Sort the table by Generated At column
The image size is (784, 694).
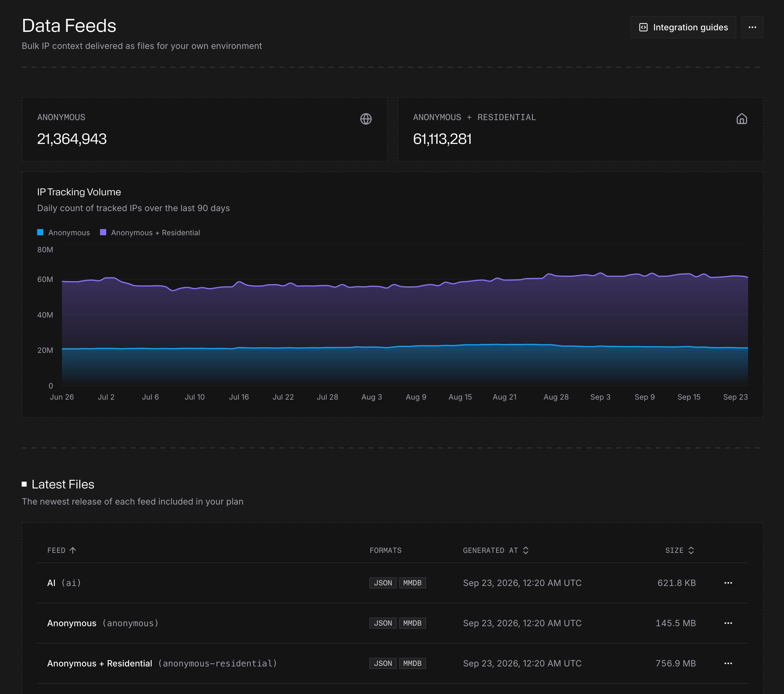point(495,550)
